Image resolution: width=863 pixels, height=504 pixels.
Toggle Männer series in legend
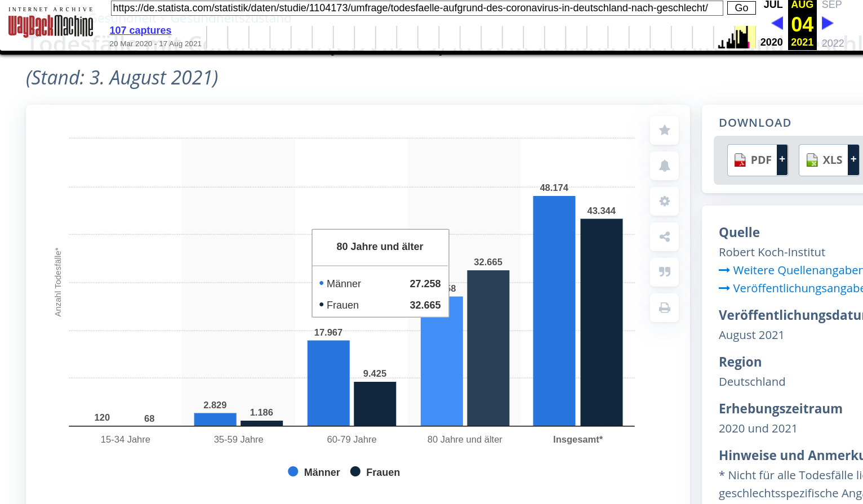[314, 472]
